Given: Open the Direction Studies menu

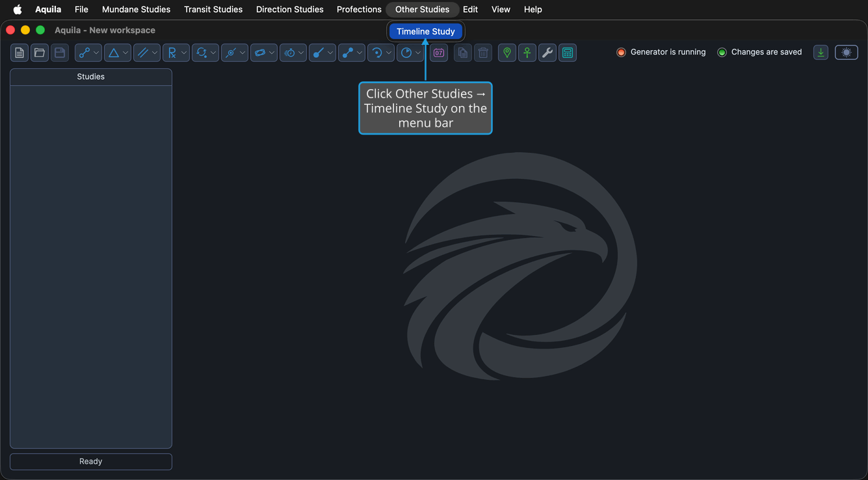Looking at the screenshot, I should [289, 9].
